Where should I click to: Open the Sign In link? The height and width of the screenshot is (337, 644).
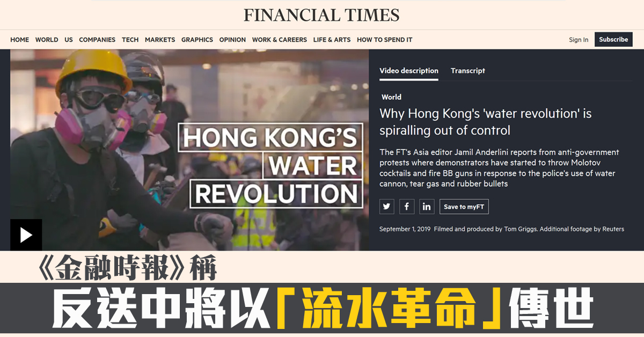pos(579,40)
